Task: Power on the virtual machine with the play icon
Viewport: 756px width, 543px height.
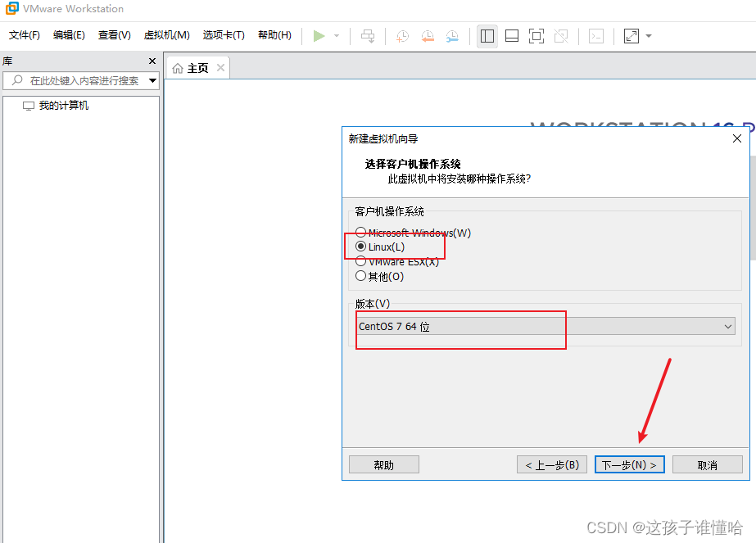Action: pos(319,36)
